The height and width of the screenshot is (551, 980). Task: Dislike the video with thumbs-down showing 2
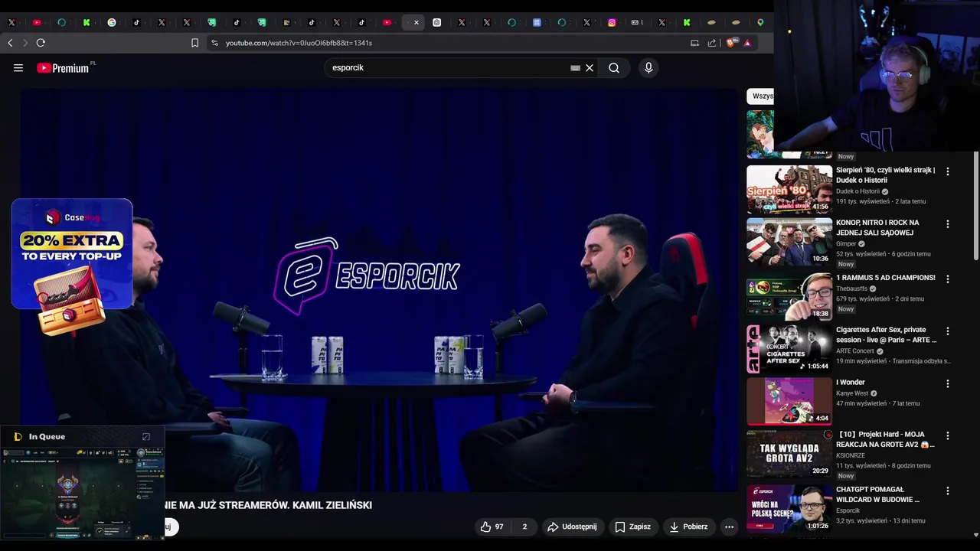[524, 527]
